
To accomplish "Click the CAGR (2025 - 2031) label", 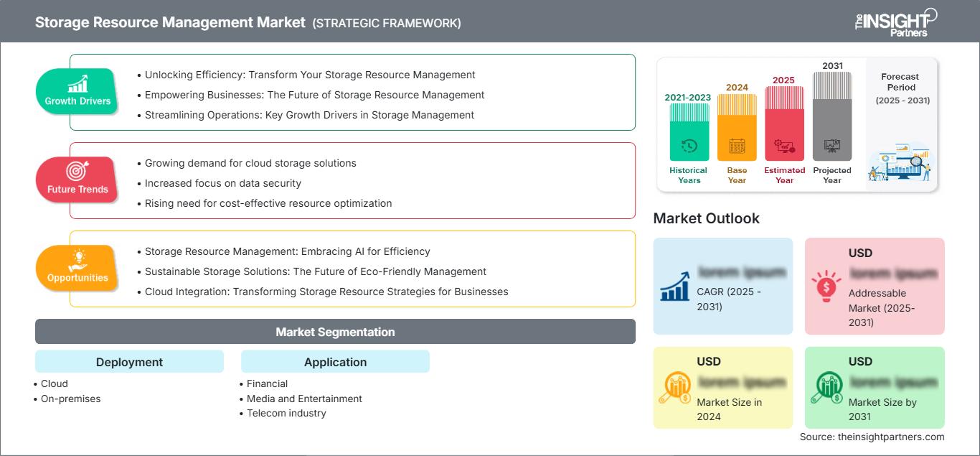I will (x=729, y=299).
